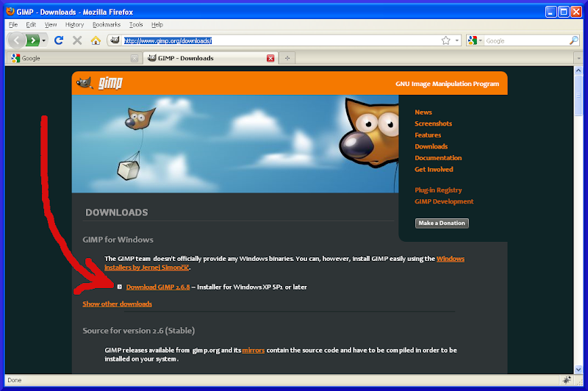Open the View menu
The width and height of the screenshot is (588, 391).
coord(51,24)
